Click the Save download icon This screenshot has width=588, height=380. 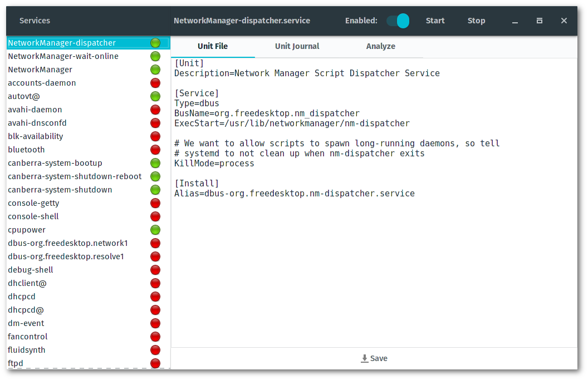coord(364,358)
